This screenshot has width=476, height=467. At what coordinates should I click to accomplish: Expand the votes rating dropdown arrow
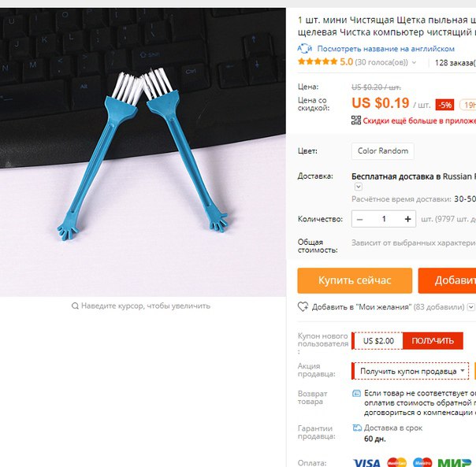pos(414,63)
